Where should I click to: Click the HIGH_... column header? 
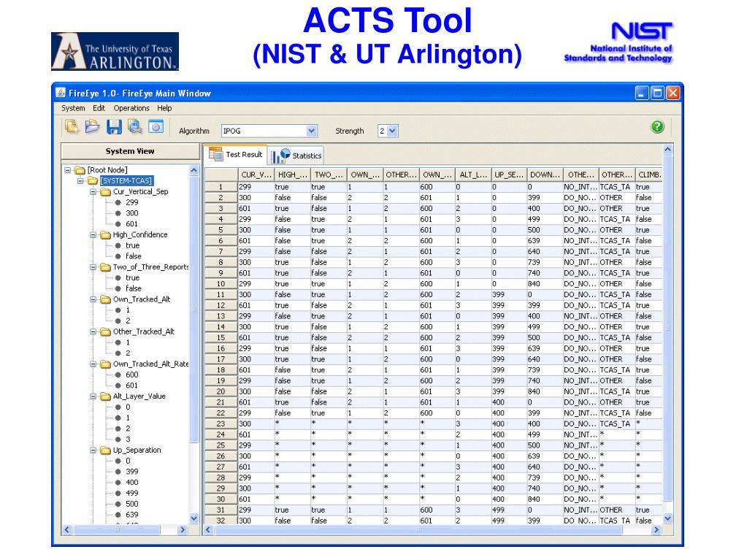pos(292,174)
